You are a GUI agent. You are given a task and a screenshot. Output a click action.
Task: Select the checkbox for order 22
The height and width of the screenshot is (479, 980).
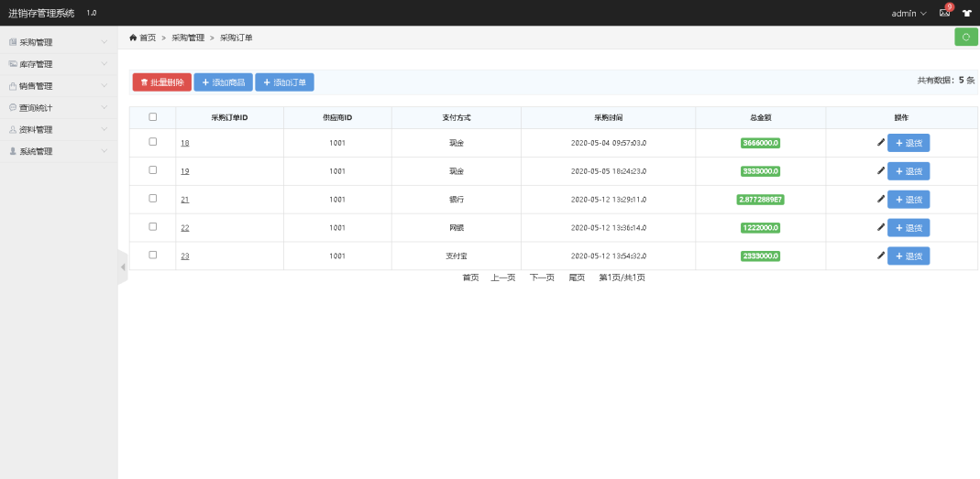pyautogui.click(x=153, y=227)
